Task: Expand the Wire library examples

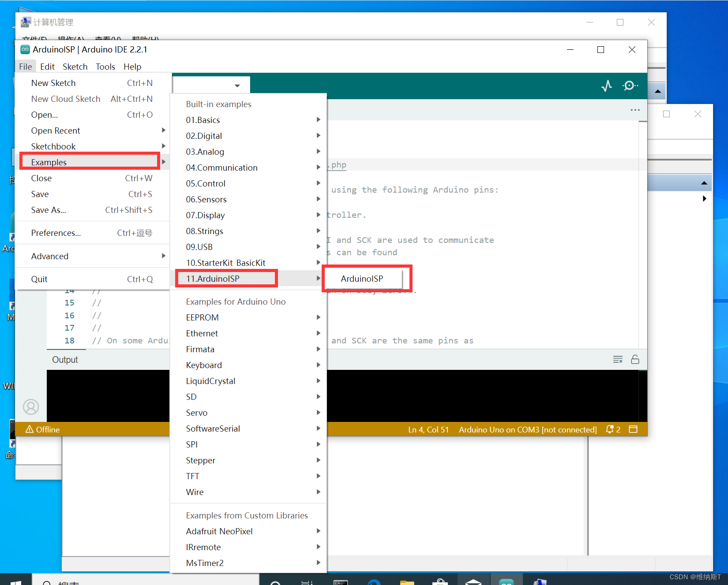Action: [248, 492]
